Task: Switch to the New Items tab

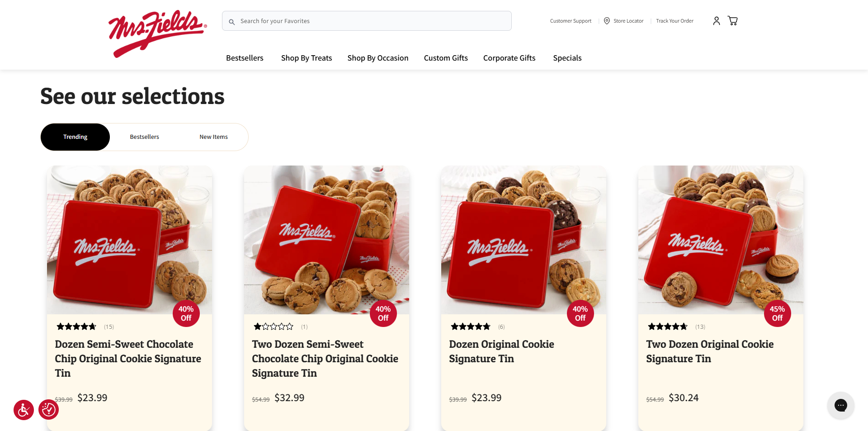Action: [x=213, y=137]
